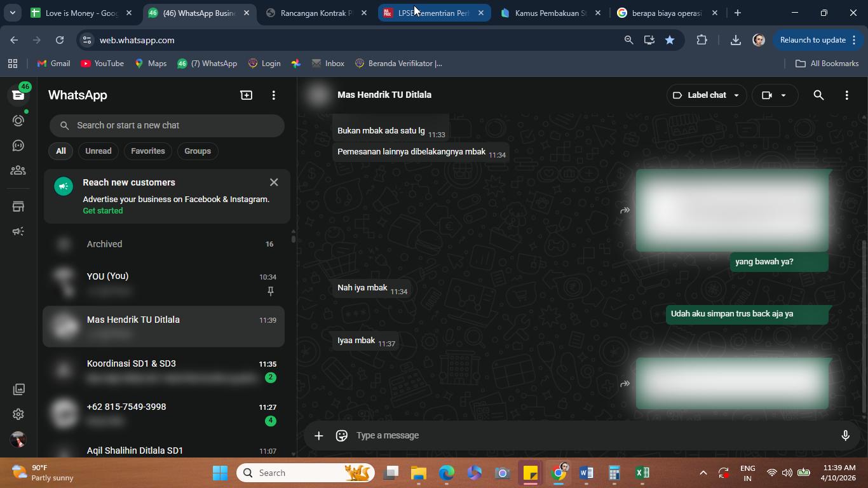
Task: Open the megaphone advertise icon in sidebar
Action: [18, 231]
